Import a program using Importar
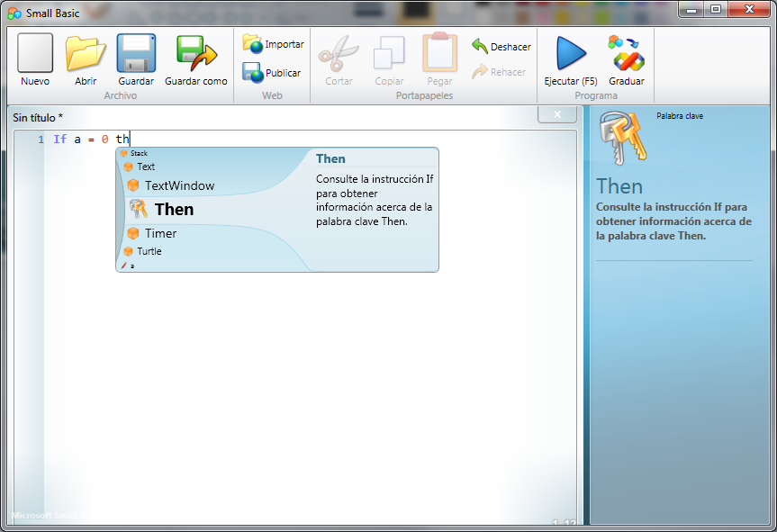Viewport: 777px width, 532px height. point(272,43)
